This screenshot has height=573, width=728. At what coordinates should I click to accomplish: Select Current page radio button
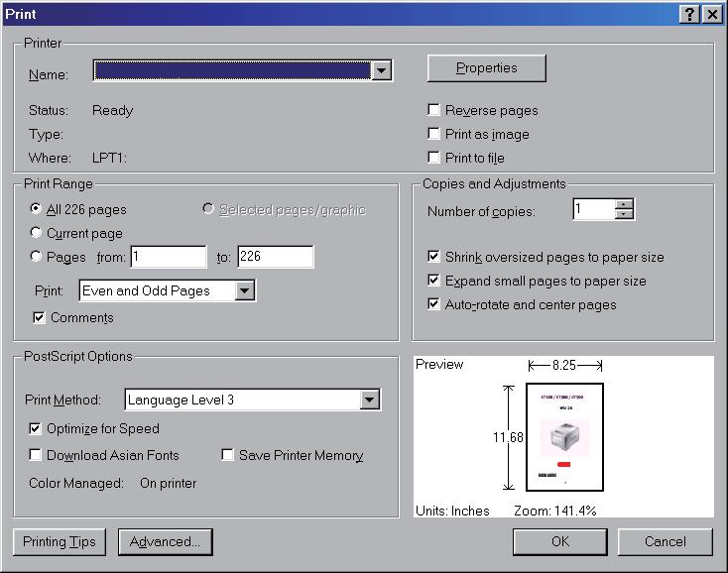[x=36, y=232]
